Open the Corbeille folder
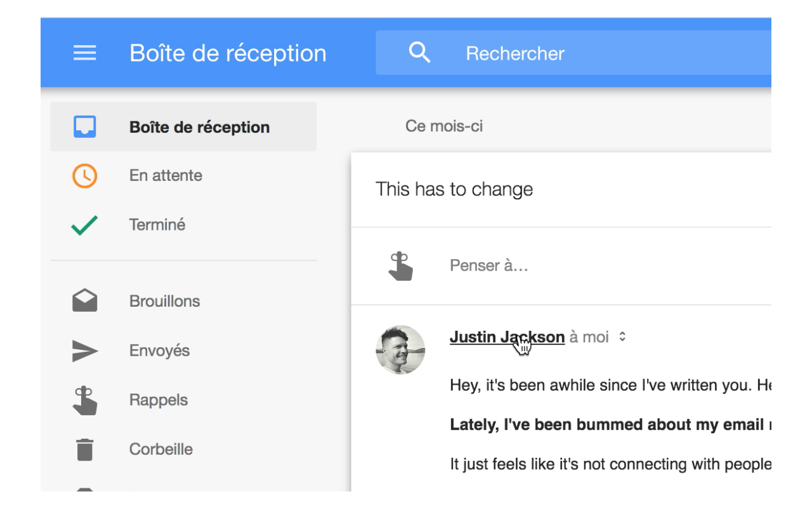This screenshot has height=508, width=812. [161, 449]
